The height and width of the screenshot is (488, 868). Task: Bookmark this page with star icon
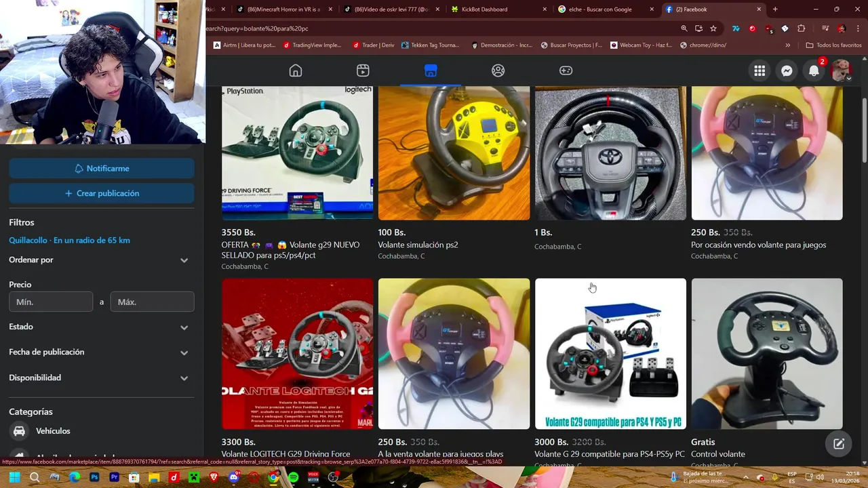(713, 28)
